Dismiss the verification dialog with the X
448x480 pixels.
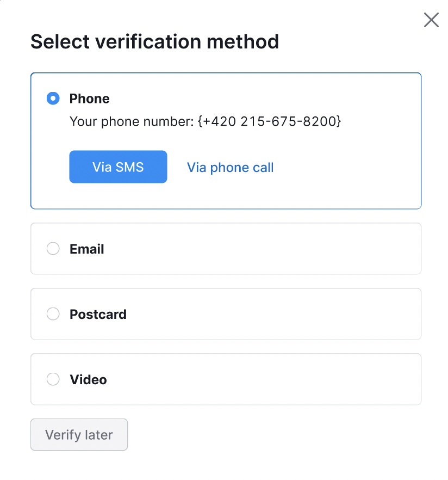(x=431, y=20)
